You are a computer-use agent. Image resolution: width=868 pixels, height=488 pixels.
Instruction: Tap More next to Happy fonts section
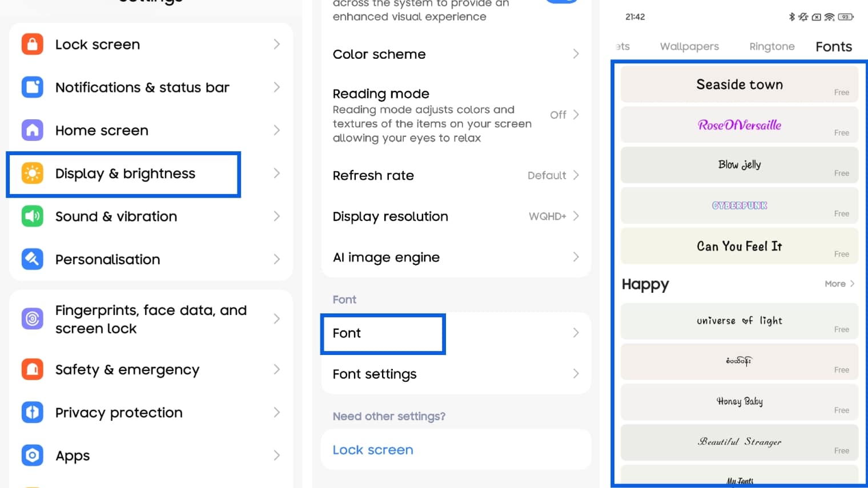tap(838, 284)
